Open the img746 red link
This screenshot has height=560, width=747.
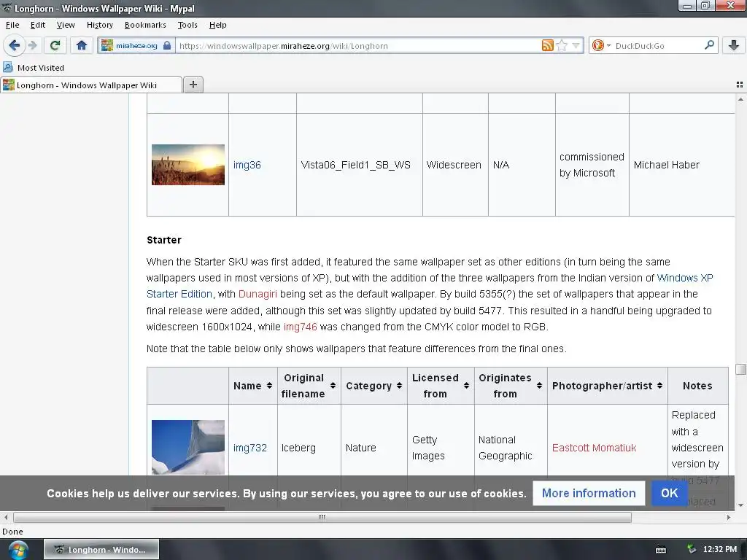300,327
